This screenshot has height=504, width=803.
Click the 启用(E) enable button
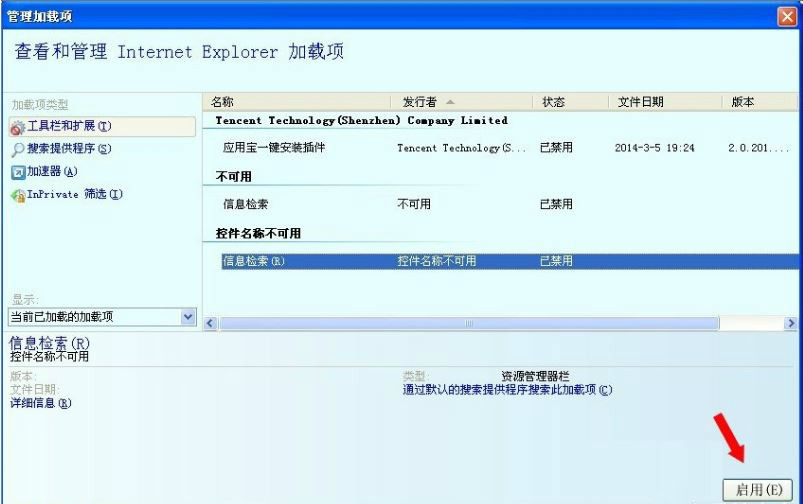coord(758,490)
